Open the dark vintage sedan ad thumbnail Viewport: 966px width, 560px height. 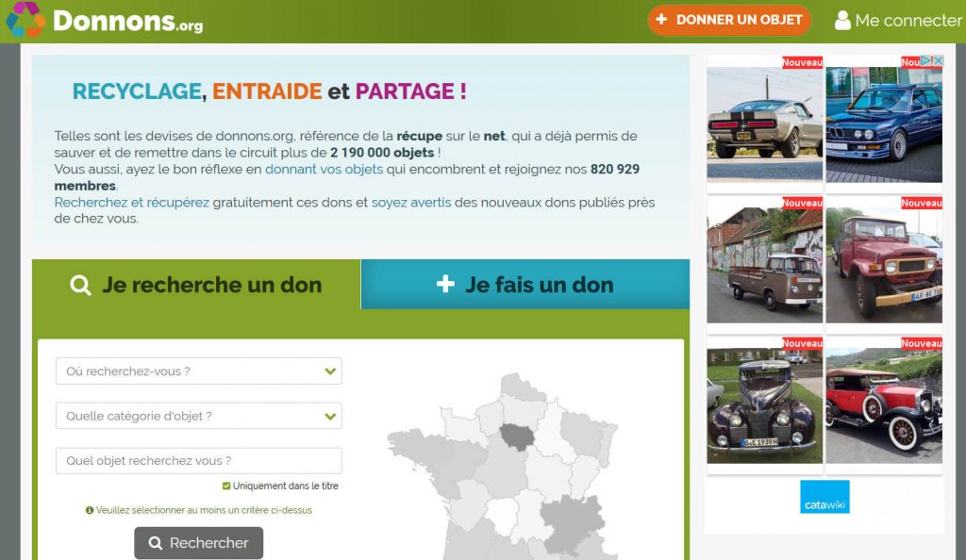tap(764, 405)
